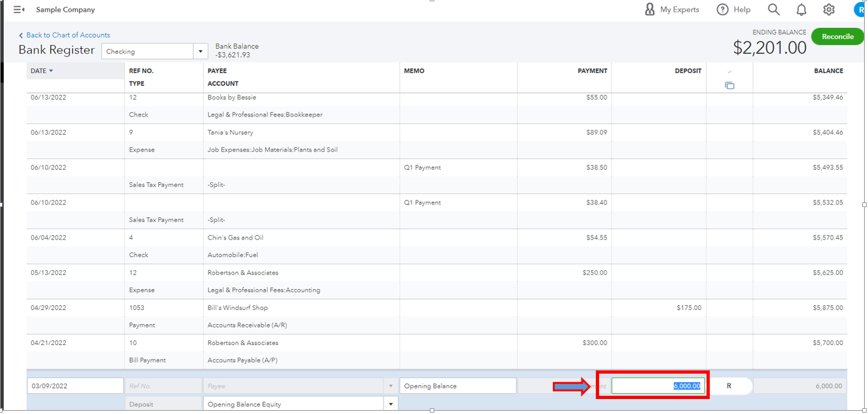Click the Deposit amount field 6,000.00

coord(658,386)
